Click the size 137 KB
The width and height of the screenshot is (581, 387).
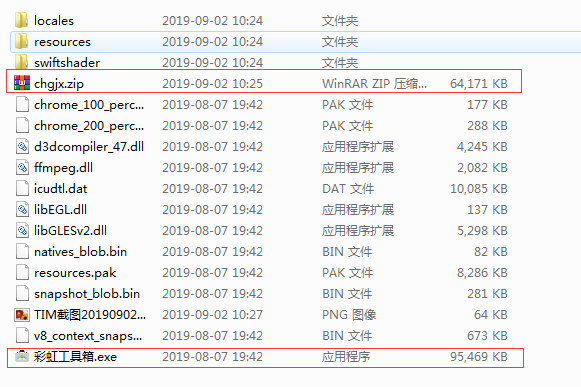pos(487,210)
